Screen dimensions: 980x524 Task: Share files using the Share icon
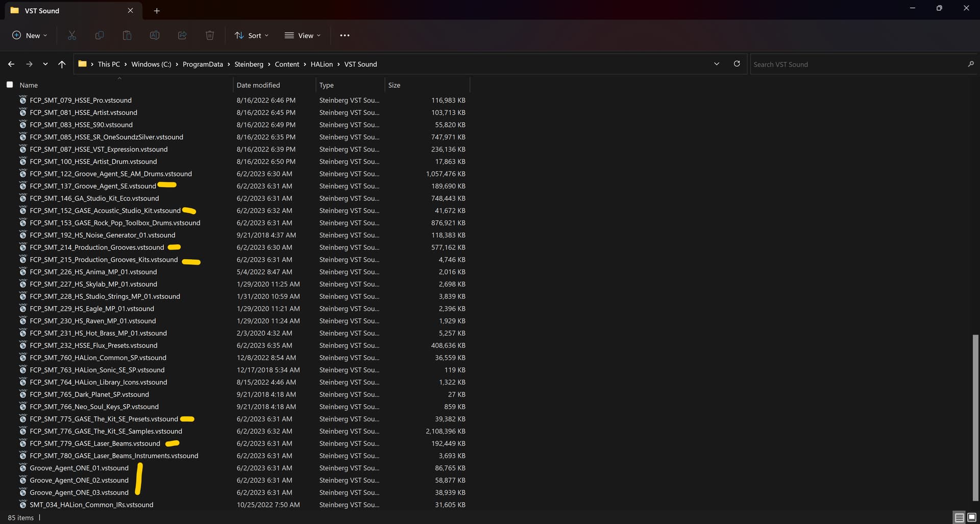pos(182,35)
